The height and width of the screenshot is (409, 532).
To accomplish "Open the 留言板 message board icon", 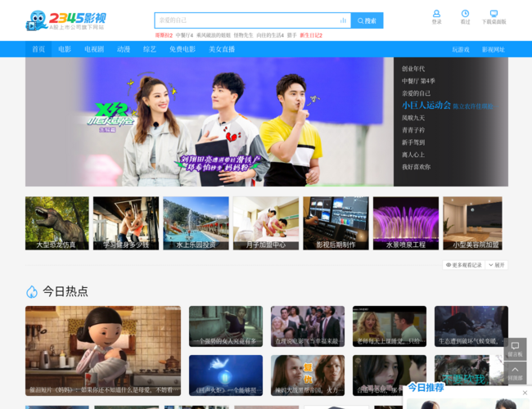I will pos(515,349).
